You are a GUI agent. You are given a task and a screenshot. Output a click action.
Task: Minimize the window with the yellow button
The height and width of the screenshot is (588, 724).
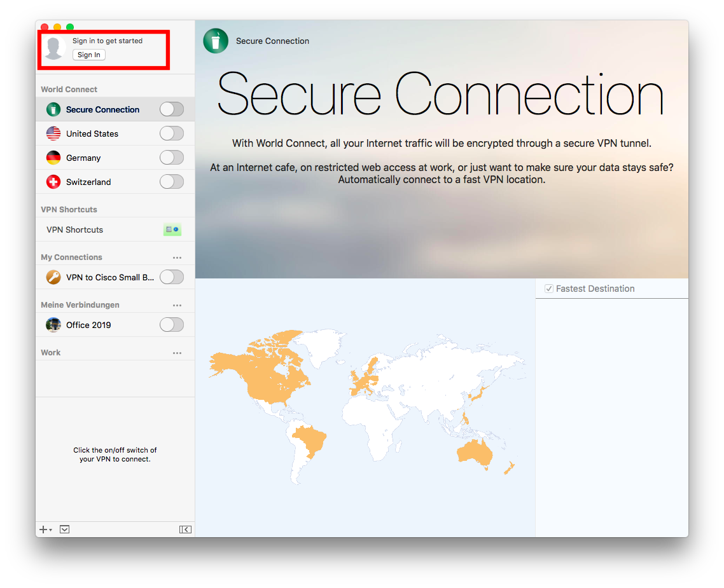[x=57, y=27]
